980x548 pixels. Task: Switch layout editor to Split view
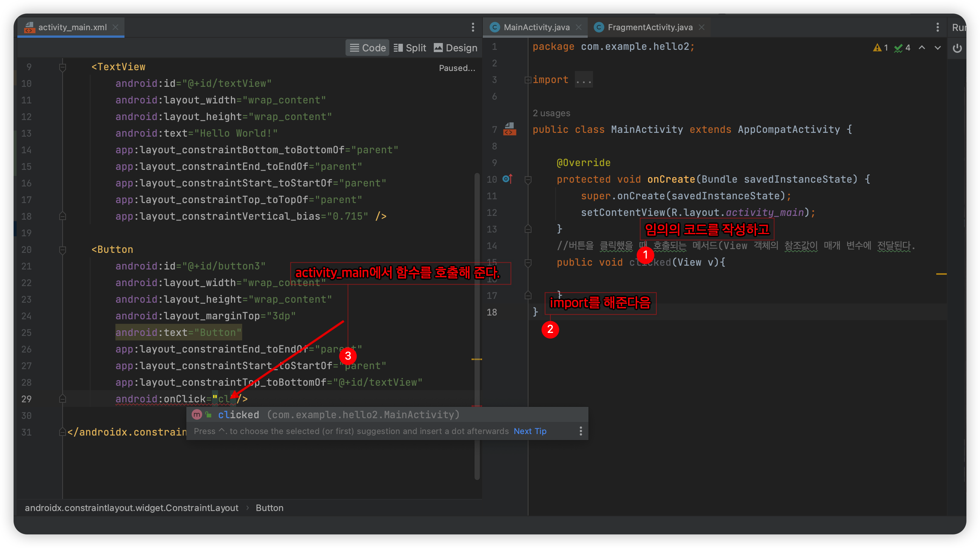(410, 48)
